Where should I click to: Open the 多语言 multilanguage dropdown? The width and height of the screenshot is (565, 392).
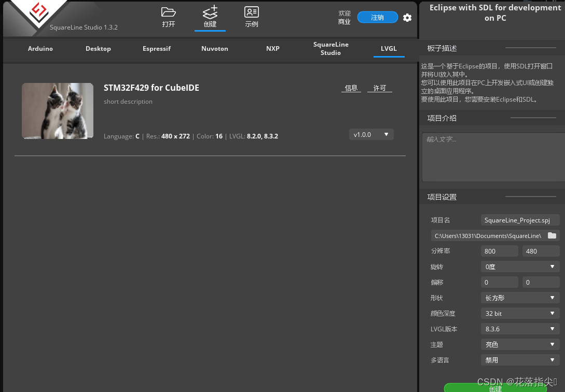pos(520,360)
